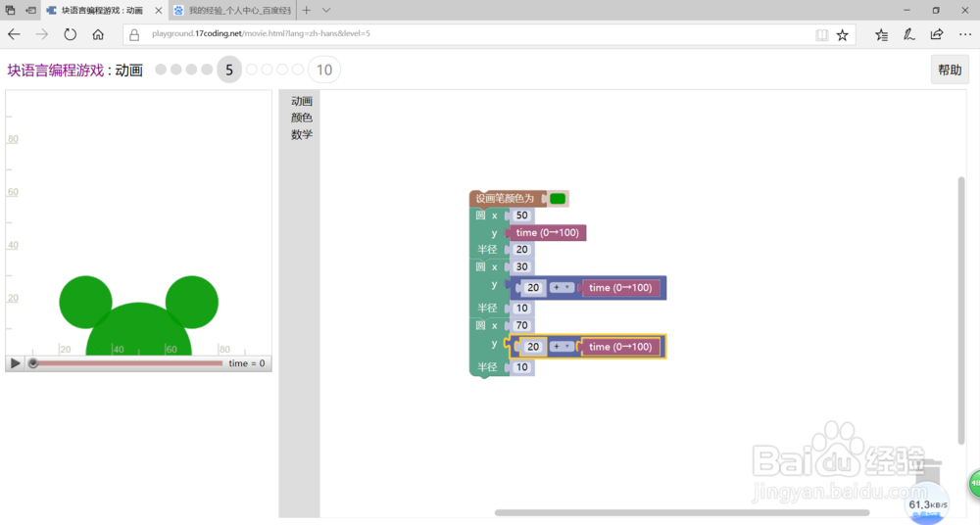The height and width of the screenshot is (525, 980).
Task: Go to level 9 dot
Action: 298,70
